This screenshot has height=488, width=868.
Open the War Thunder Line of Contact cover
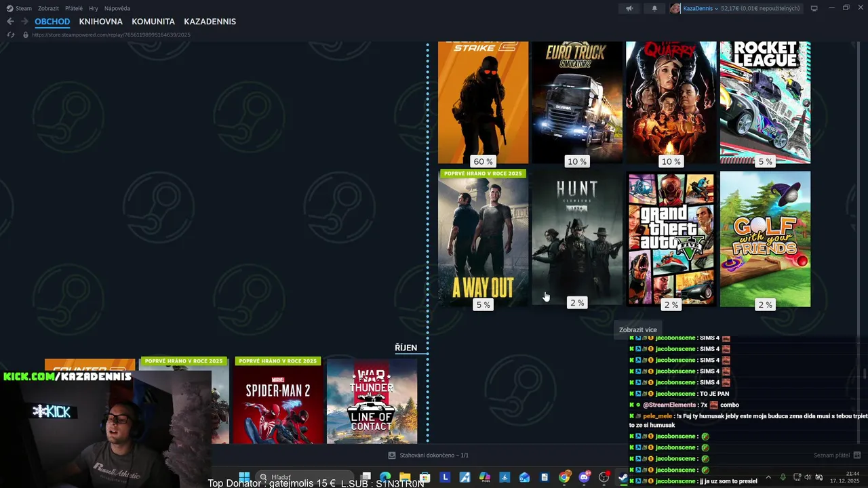pos(372,401)
